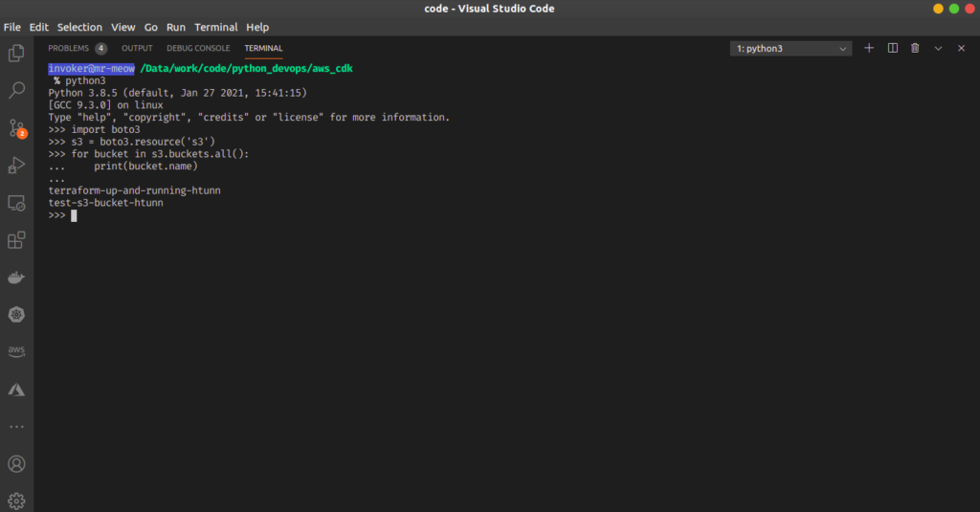Screen dimensions: 980x512
Task: Open Source Control view with badge 2
Action: point(17,128)
